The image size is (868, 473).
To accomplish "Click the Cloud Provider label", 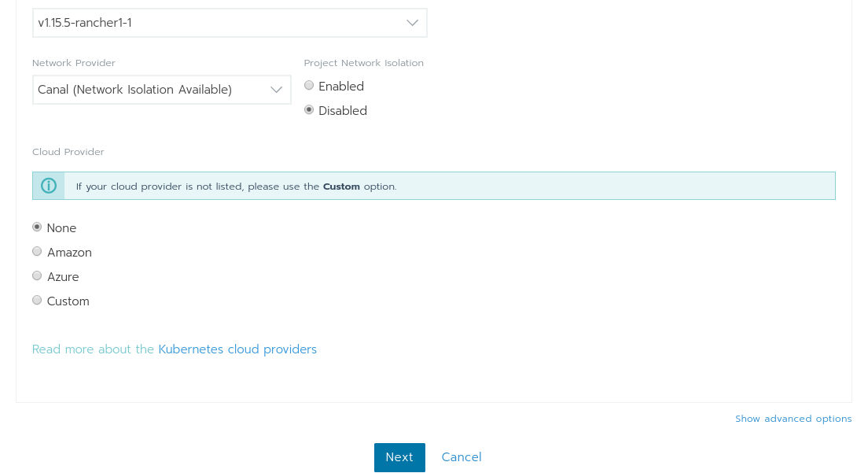I will click(68, 152).
